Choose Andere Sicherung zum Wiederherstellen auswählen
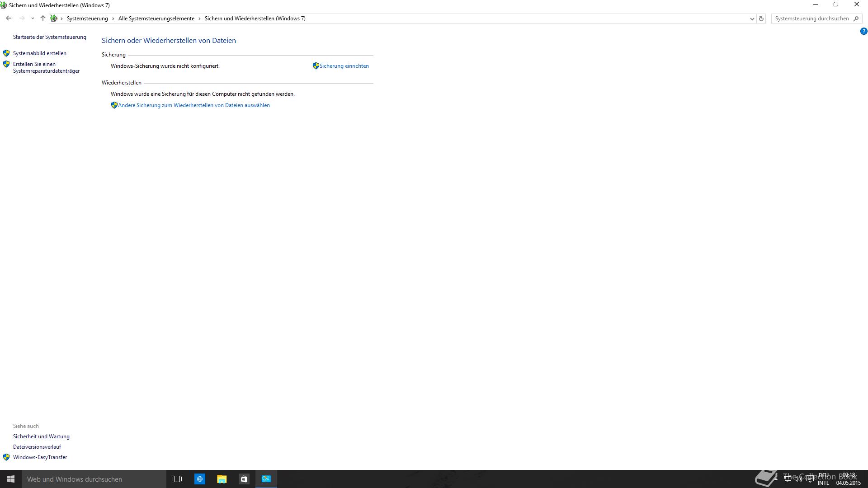 coord(194,105)
